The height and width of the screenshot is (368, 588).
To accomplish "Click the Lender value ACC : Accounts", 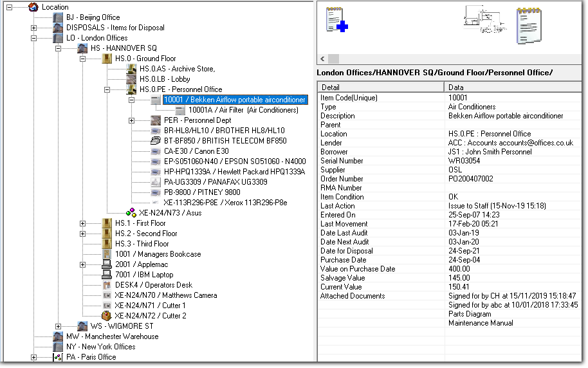I will coord(510,143).
